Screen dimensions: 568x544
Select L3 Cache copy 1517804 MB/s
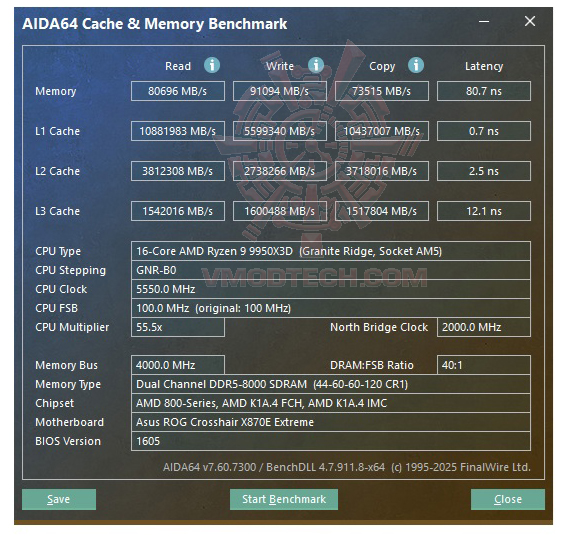coord(382,211)
